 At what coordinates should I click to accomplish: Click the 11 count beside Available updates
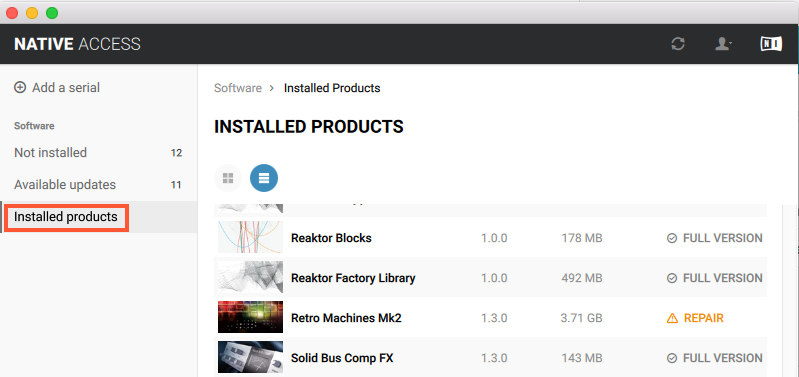[176, 184]
